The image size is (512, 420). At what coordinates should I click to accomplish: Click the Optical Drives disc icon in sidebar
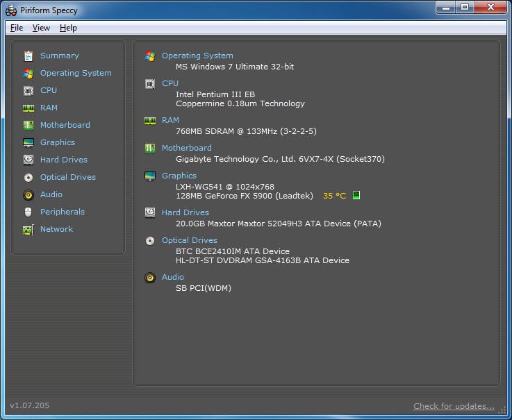pos(28,177)
